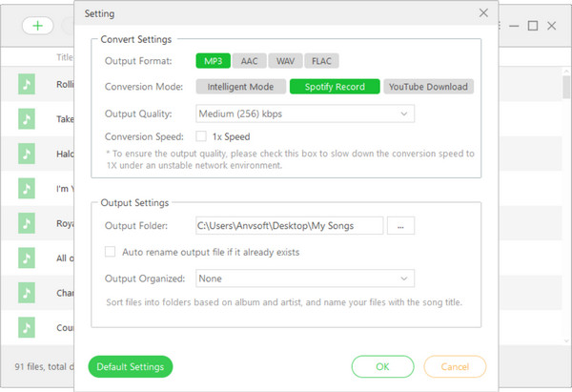
Task: Open the Output Quality dropdown
Action: 305,113
